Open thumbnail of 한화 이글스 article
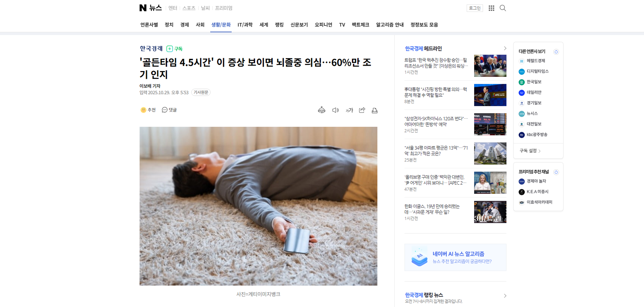 pyautogui.click(x=490, y=212)
